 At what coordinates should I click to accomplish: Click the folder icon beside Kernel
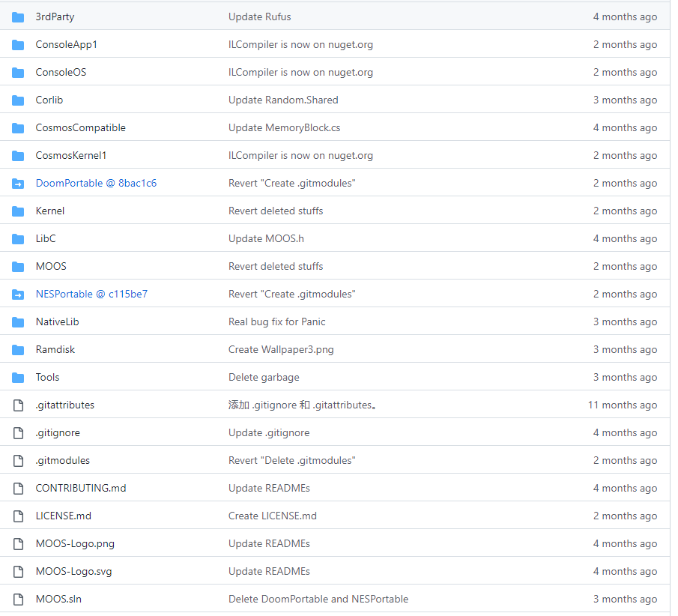click(18, 211)
